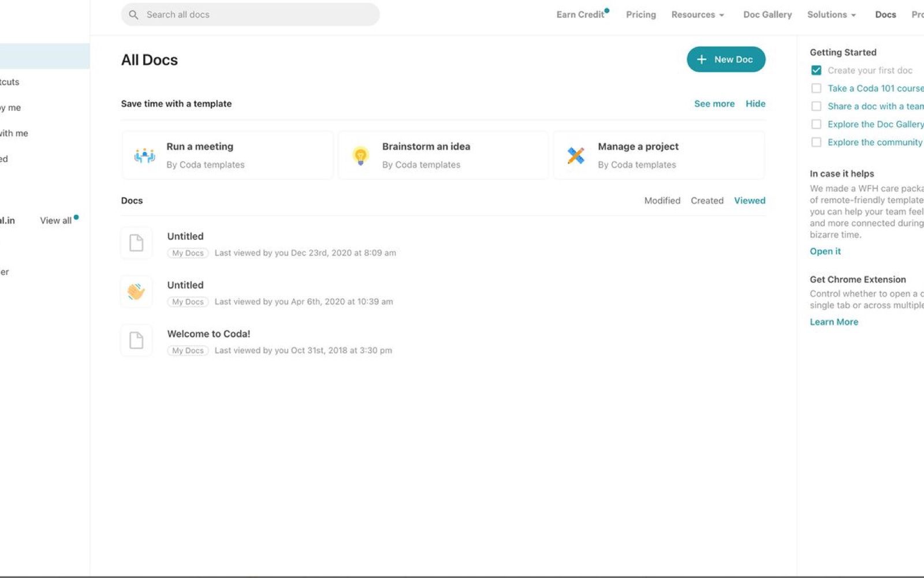Open Untitled doc viewed Dec 23rd, 2020
Image resolution: width=924 pixels, height=578 pixels.
(443, 243)
